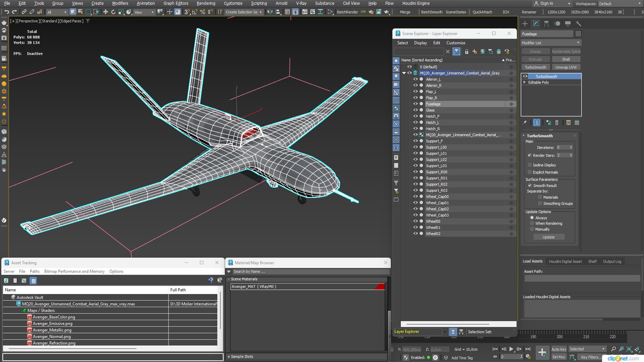Enable the Explicit Normals checkbox
644x362 pixels.
pyautogui.click(x=530, y=172)
